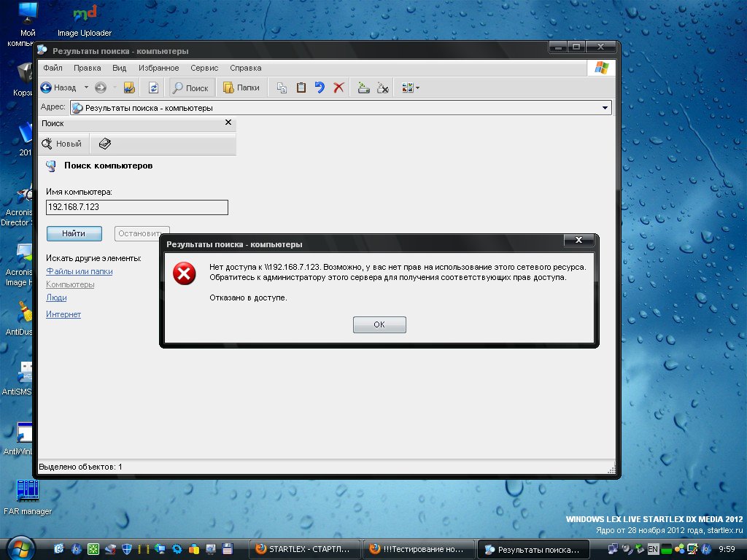Click the copy icon in toolbar
Image resolution: width=747 pixels, height=560 pixels.
coord(282,87)
